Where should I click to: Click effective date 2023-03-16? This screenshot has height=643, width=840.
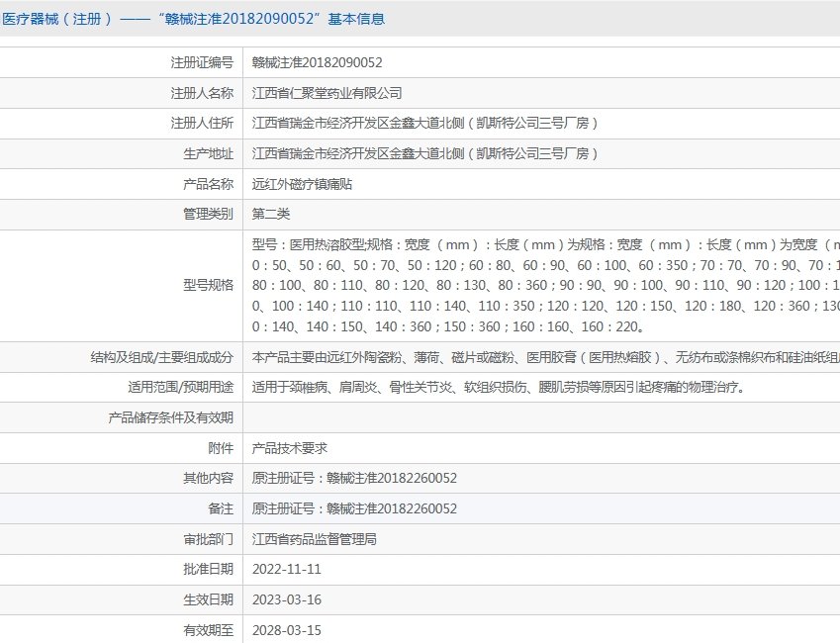tap(287, 599)
